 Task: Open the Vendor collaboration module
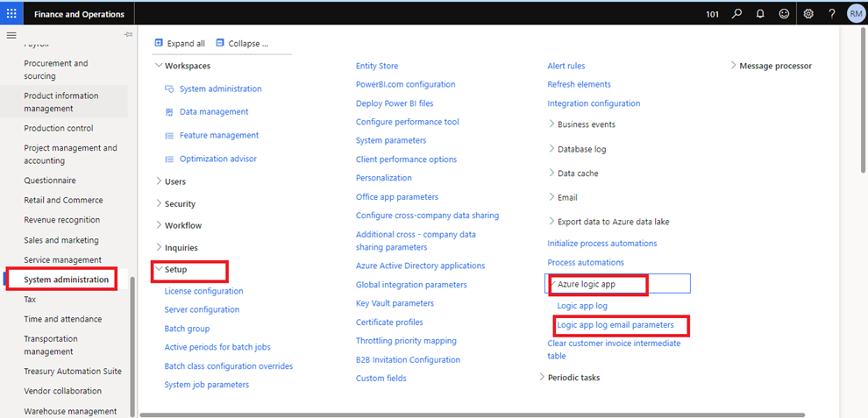click(62, 391)
